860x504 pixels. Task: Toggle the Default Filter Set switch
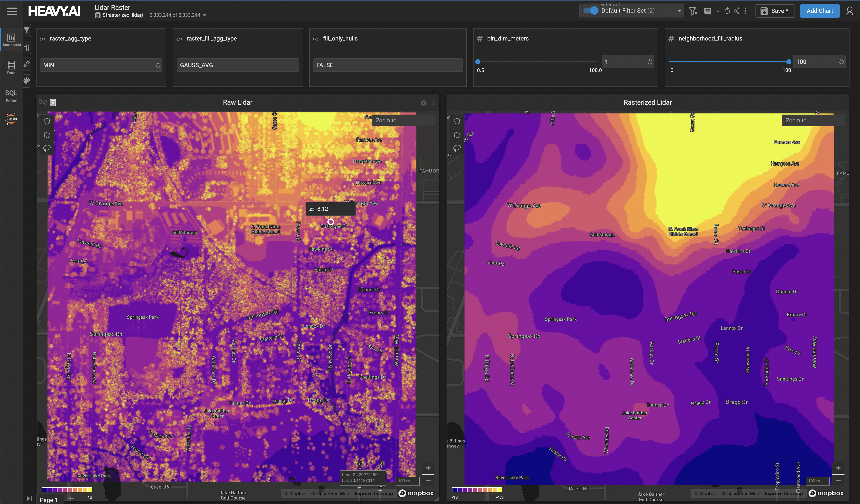(591, 11)
